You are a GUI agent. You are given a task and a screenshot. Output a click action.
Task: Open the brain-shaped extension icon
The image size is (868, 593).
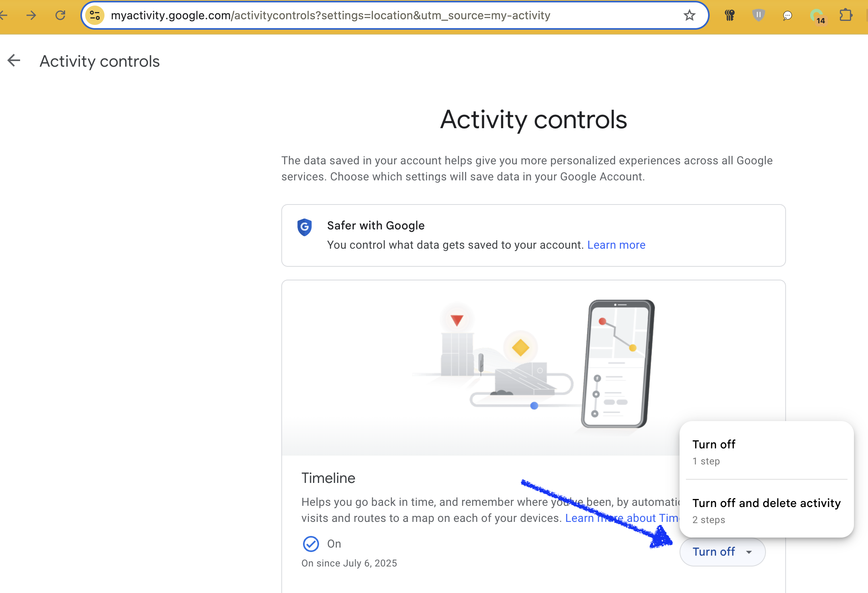(730, 16)
